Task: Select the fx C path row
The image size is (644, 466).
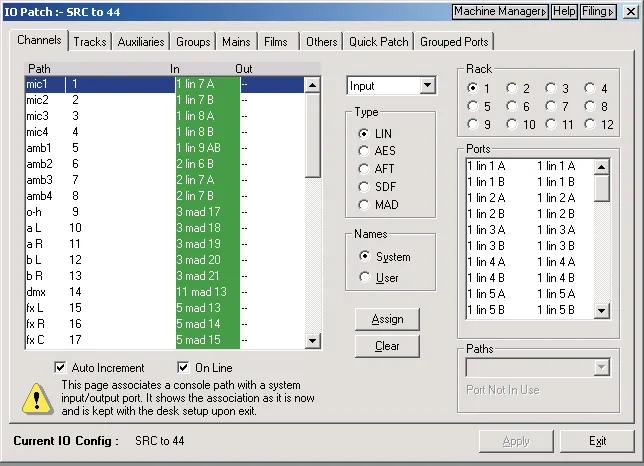Action: [x=164, y=340]
